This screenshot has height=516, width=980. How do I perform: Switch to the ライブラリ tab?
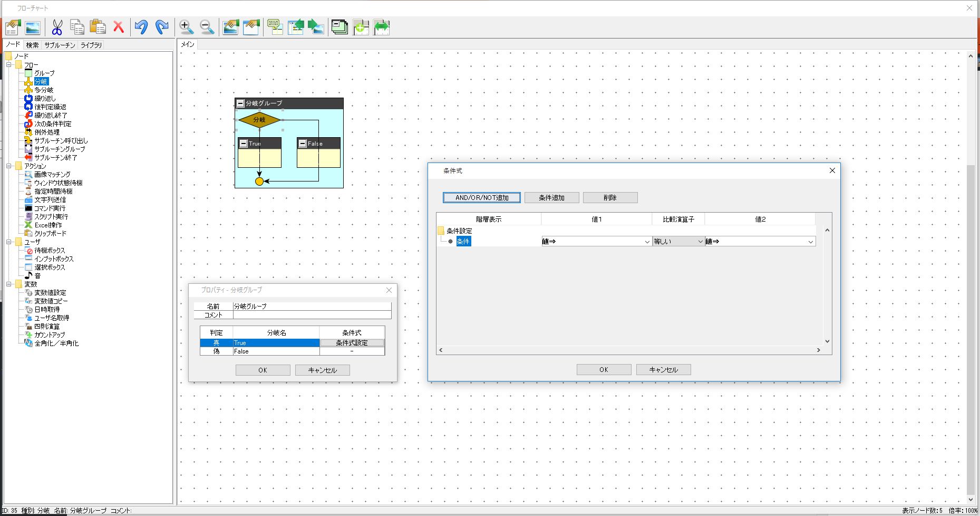91,45
